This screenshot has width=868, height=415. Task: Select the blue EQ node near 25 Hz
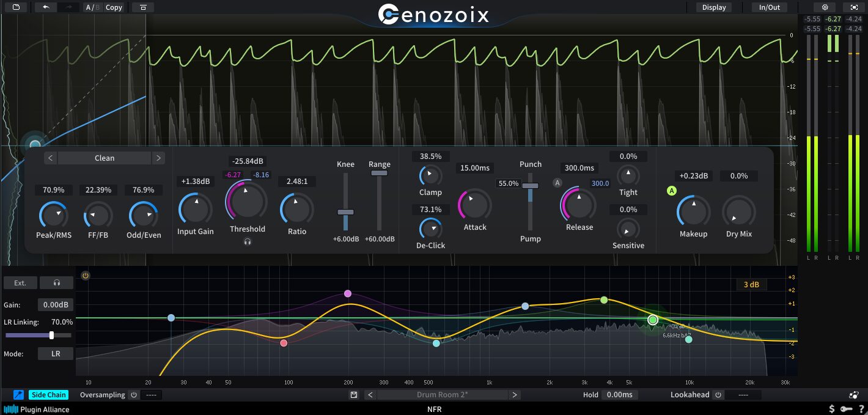171,318
